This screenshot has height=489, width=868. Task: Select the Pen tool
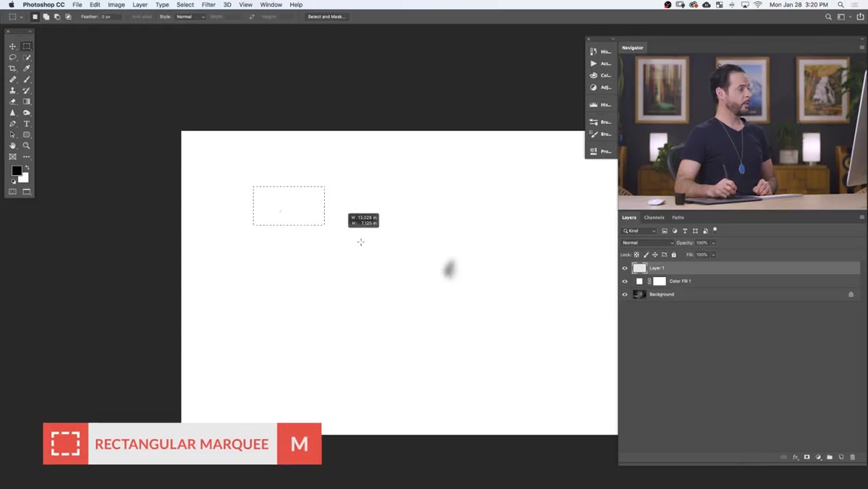click(12, 124)
